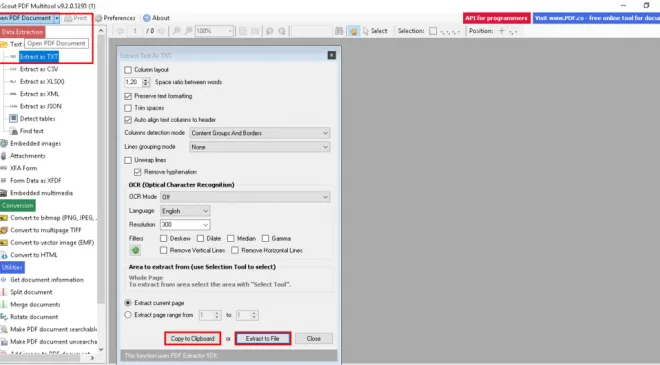Enable Column layout checkbox

click(128, 70)
